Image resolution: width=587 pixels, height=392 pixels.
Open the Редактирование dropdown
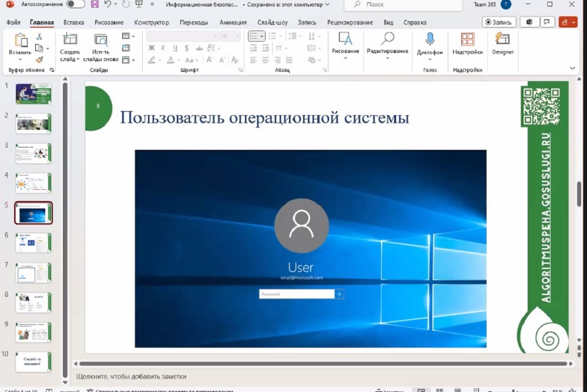[387, 58]
